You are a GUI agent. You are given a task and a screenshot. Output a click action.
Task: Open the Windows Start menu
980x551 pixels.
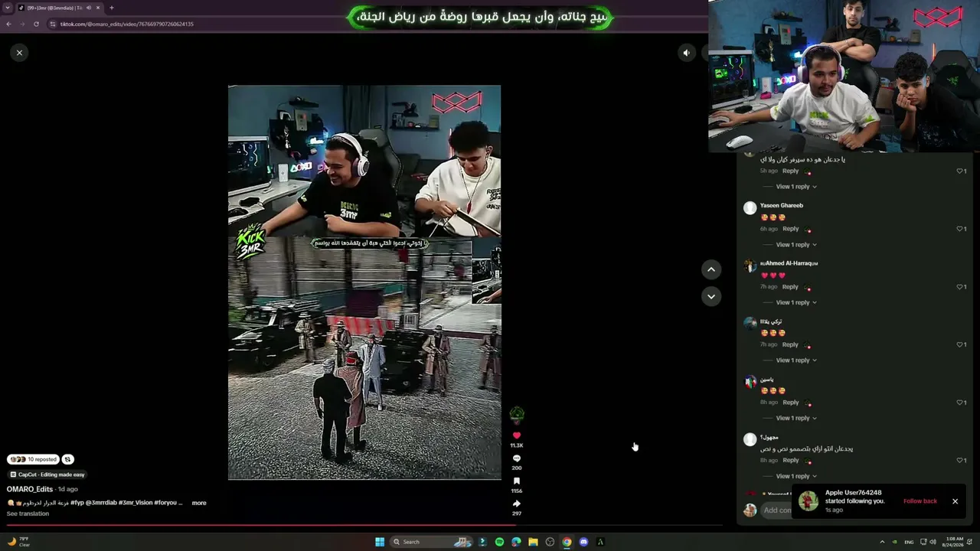pyautogui.click(x=380, y=542)
